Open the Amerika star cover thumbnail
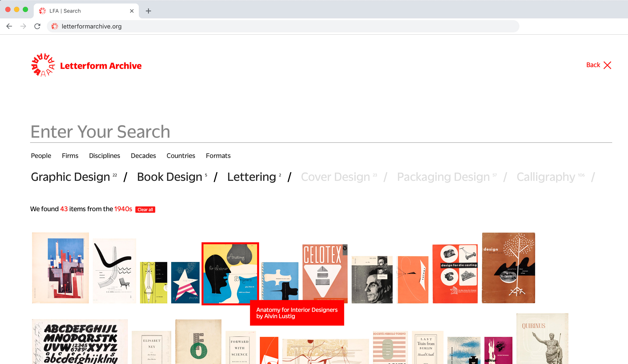This screenshot has height=364, width=628. (185, 283)
